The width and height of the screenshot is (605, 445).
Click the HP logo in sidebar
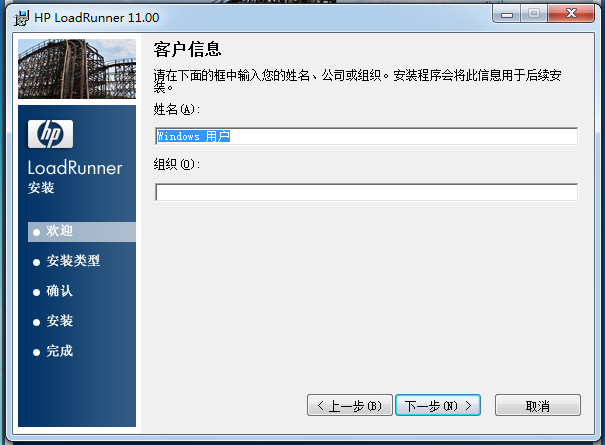click(x=50, y=134)
